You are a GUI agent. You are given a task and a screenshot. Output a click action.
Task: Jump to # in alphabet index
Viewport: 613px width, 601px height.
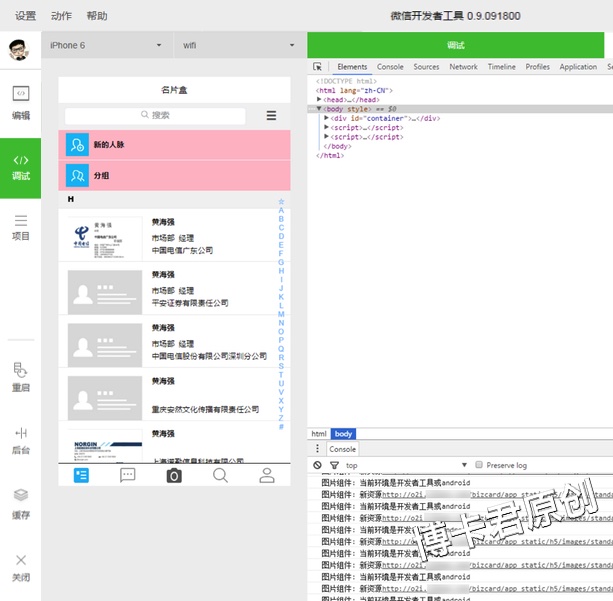pyautogui.click(x=281, y=427)
